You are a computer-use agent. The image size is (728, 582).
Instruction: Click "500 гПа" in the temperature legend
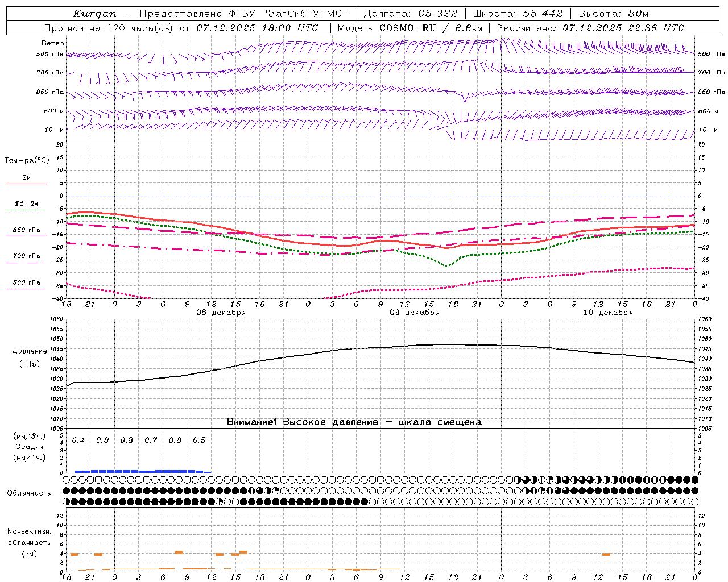tap(27, 282)
